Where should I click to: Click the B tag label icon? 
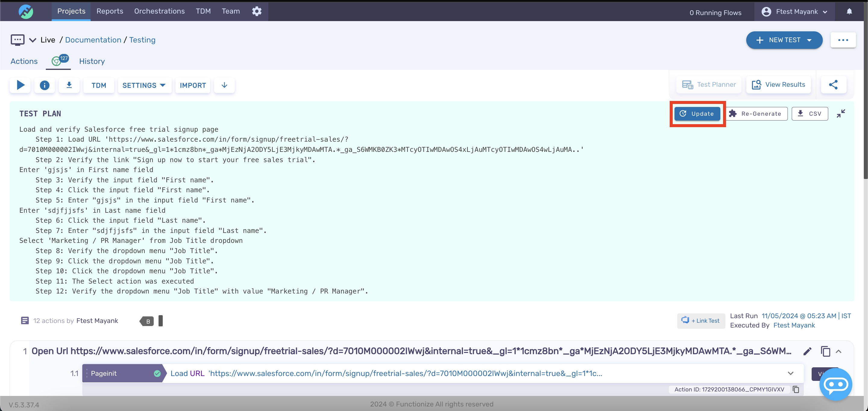pyautogui.click(x=147, y=321)
